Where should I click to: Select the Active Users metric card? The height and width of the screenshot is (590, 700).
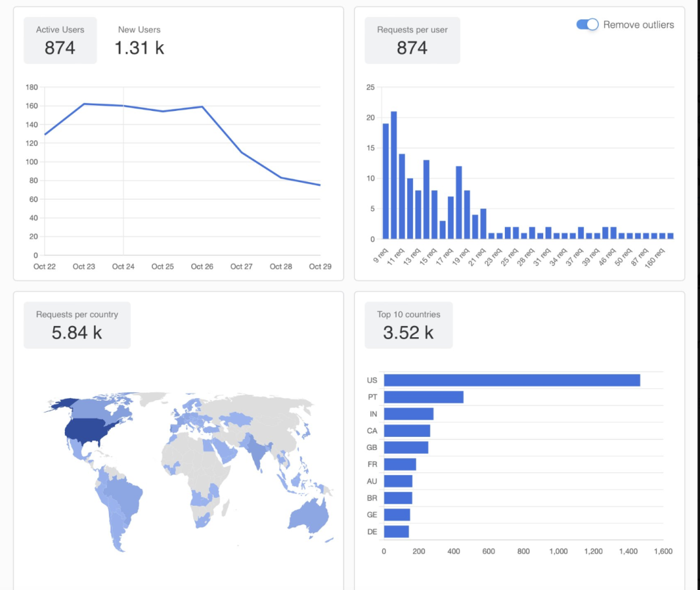[x=60, y=40]
